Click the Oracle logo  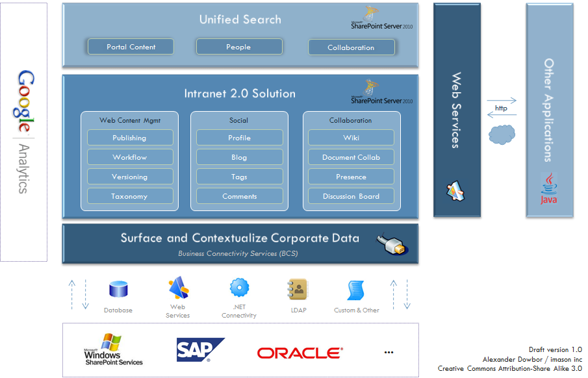[x=300, y=353]
